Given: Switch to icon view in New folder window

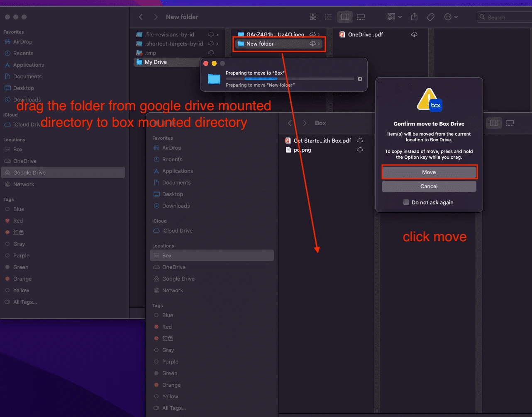Looking at the screenshot, I should (x=313, y=17).
